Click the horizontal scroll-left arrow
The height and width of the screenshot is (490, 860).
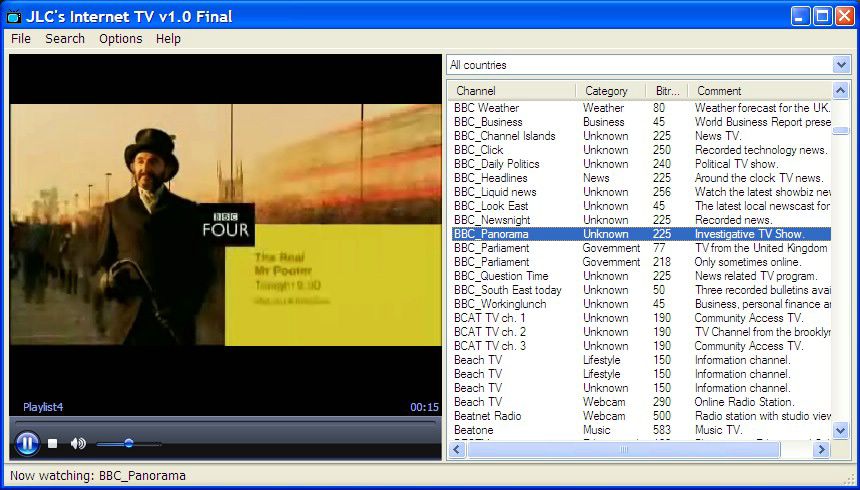[x=457, y=450]
